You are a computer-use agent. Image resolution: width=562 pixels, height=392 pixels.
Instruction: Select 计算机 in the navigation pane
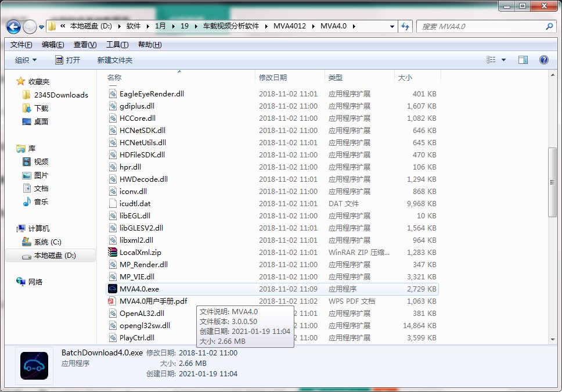coord(39,228)
